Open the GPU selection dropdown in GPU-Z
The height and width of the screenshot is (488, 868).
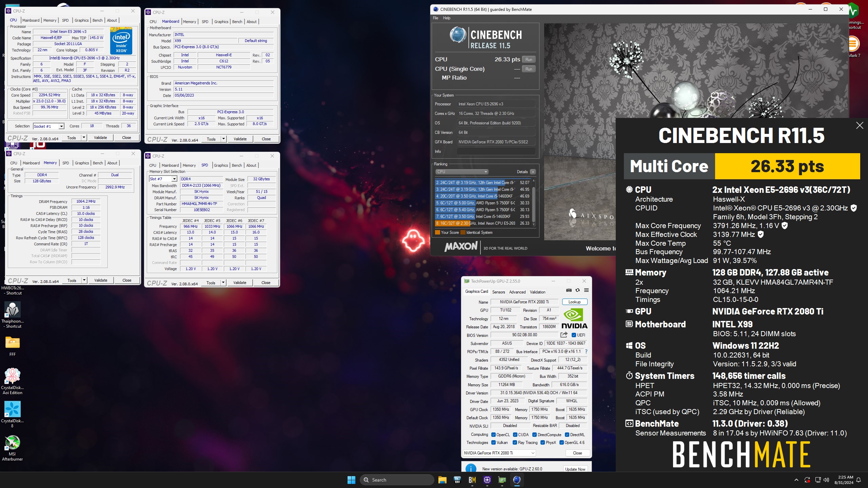tap(499, 453)
